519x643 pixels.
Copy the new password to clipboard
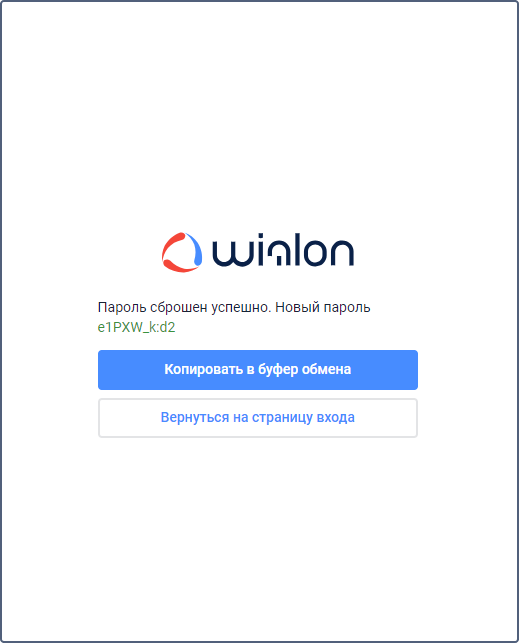[258, 369]
